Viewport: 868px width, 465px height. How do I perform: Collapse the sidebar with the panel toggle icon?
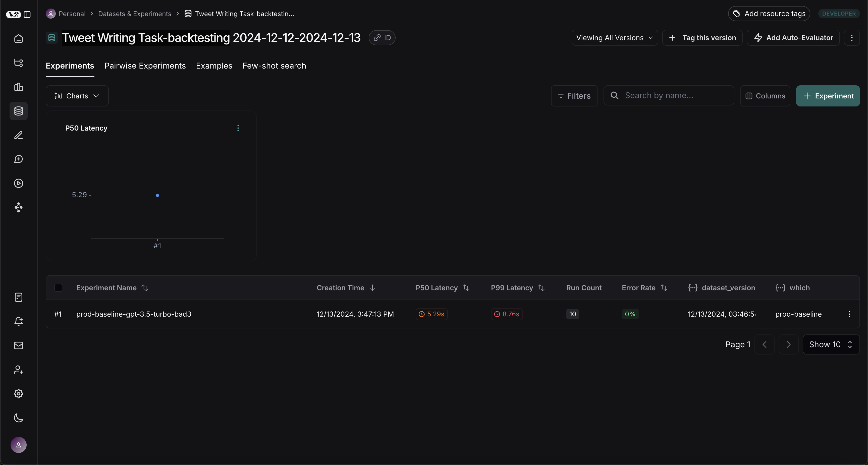[x=27, y=15]
